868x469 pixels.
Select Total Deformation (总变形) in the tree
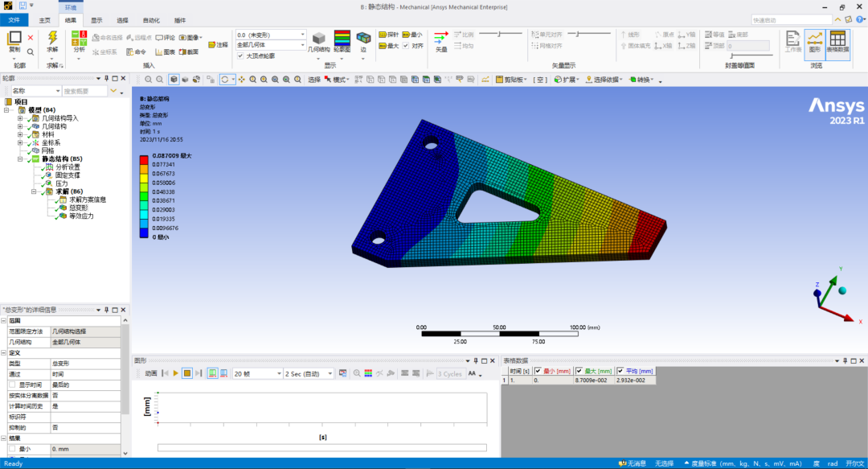click(78, 208)
